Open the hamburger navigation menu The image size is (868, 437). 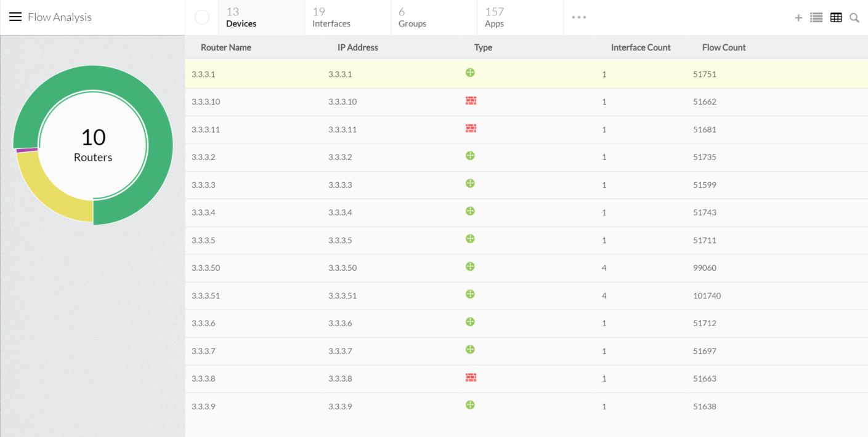pyautogui.click(x=15, y=17)
